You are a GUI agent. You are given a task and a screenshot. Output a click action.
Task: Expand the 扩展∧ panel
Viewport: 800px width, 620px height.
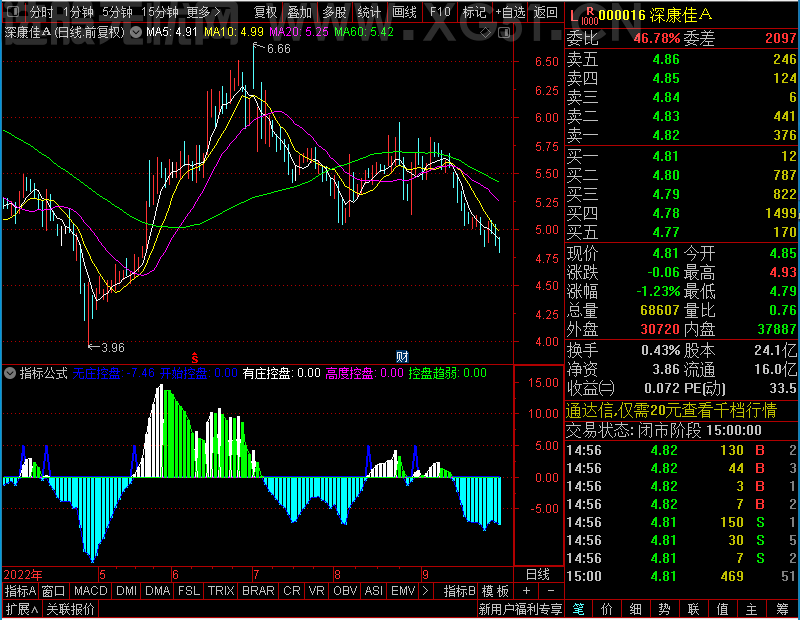coord(22,609)
